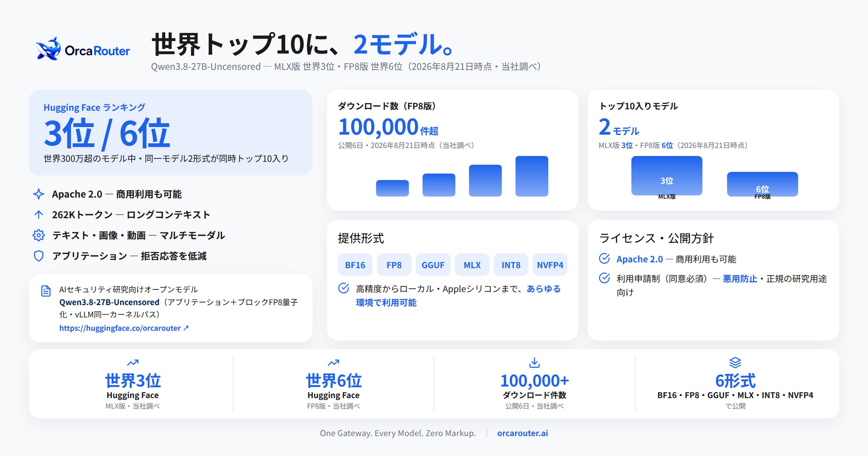Click the check icon beside Apache 2.0 license line
This screenshot has height=456, width=868.
click(604, 258)
